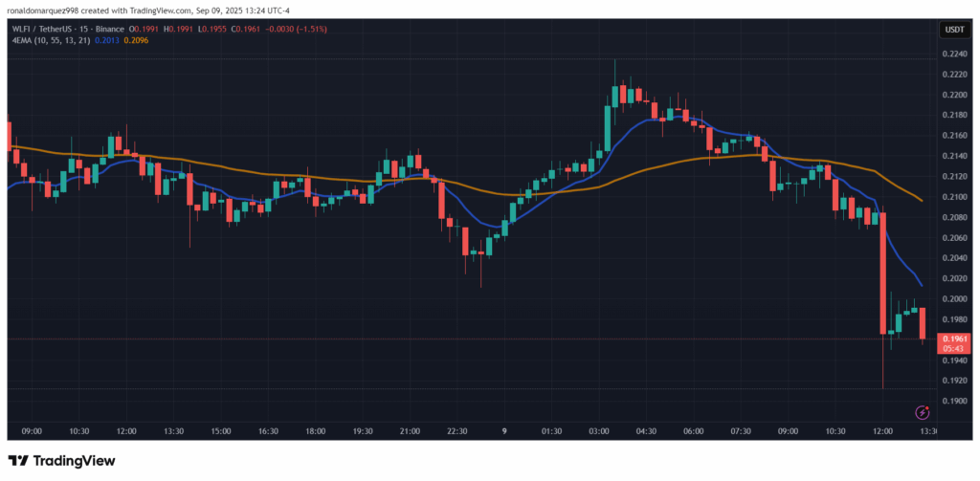This screenshot has width=980, height=481.
Task: Click the 03:00 time axis label
Action: click(598, 432)
